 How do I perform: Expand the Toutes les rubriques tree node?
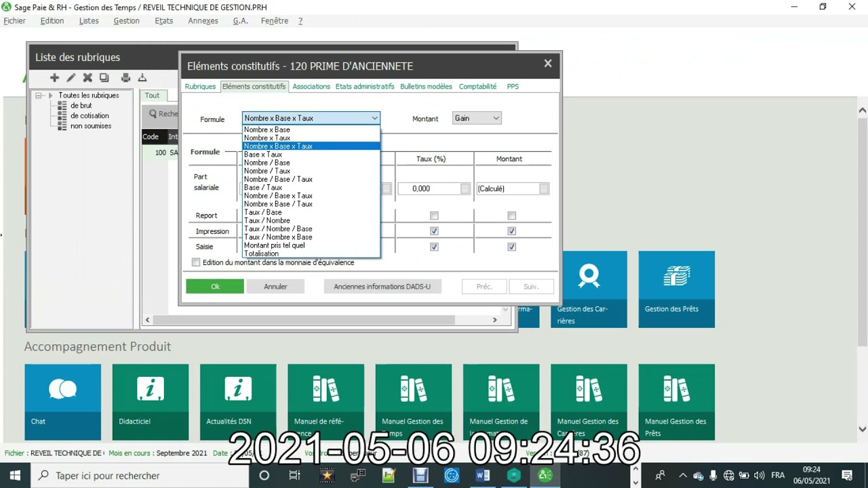[x=39, y=96]
